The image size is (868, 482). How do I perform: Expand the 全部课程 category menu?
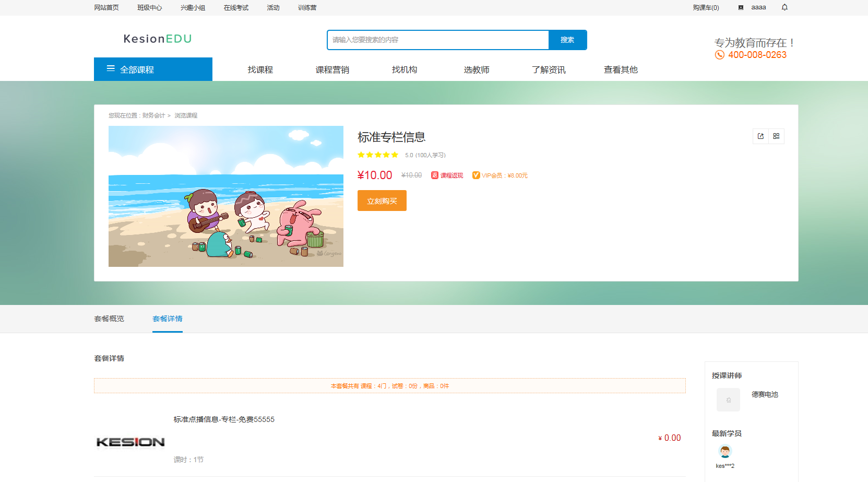(x=153, y=69)
